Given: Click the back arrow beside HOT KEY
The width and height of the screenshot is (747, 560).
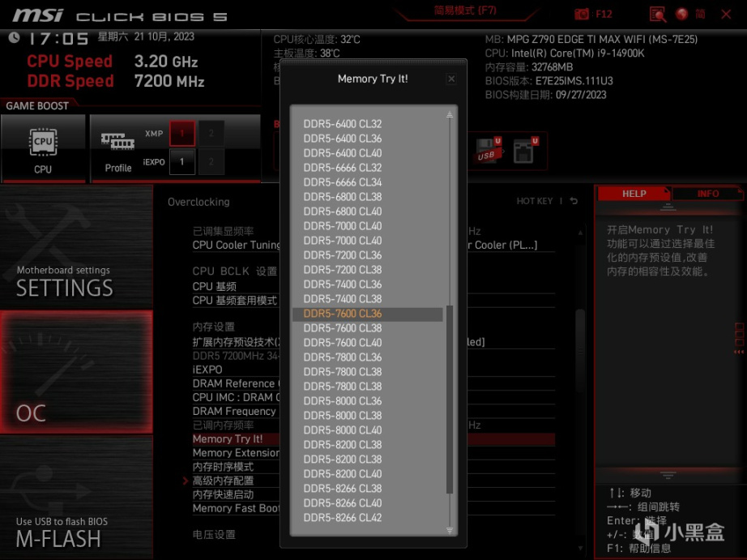Looking at the screenshot, I should [x=574, y=201].
